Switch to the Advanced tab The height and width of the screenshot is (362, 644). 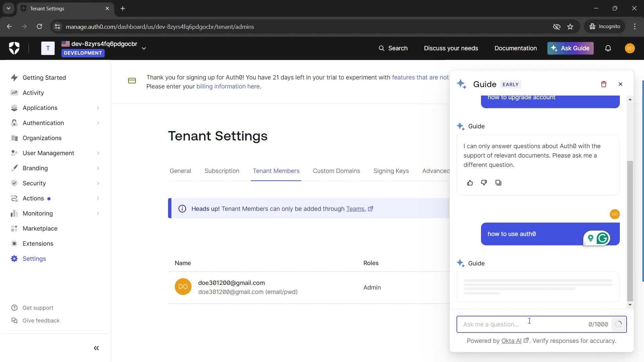pyautogui.click(x=436, y=171)
